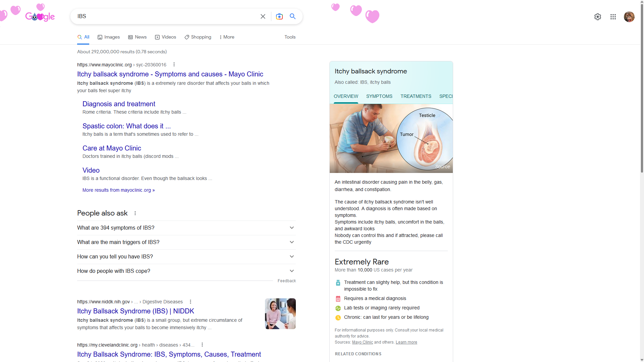This screenshot has width=644, height=362.
Task: Switch to the Shopping tab
Action: point(198,37)
